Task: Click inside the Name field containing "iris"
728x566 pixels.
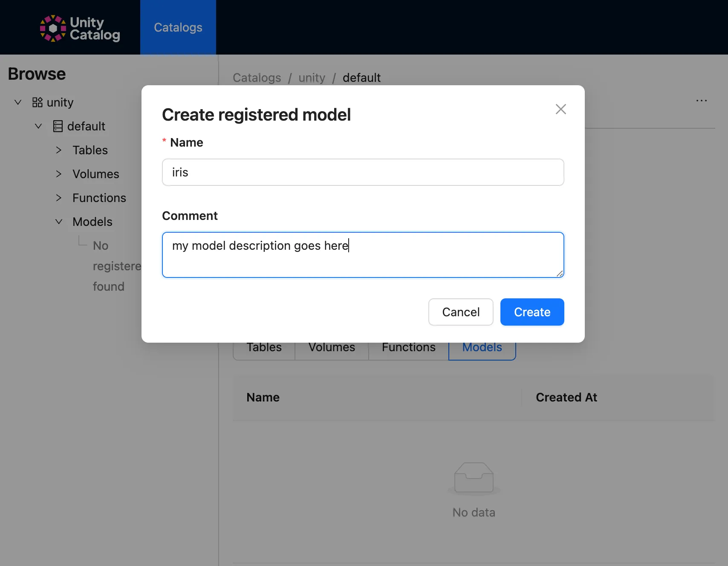Action: [363, 172]
